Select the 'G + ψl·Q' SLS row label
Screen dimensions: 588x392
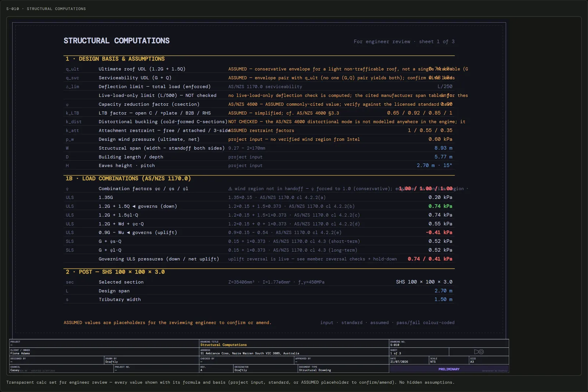pos(110,250)
